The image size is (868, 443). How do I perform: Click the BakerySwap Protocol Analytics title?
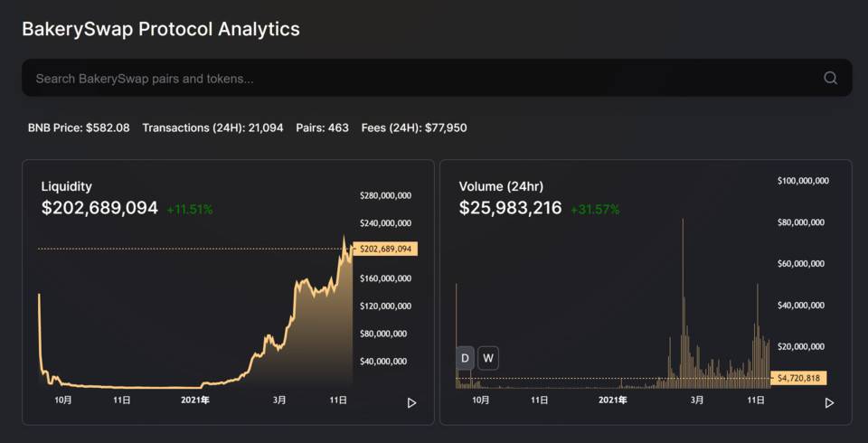(x=161, y=29)
